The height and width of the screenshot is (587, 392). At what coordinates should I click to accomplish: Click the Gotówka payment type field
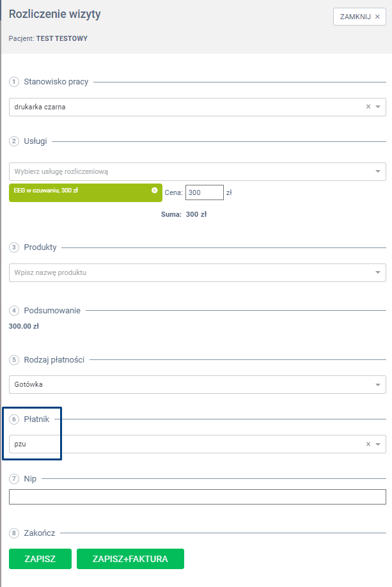(185, 384)
